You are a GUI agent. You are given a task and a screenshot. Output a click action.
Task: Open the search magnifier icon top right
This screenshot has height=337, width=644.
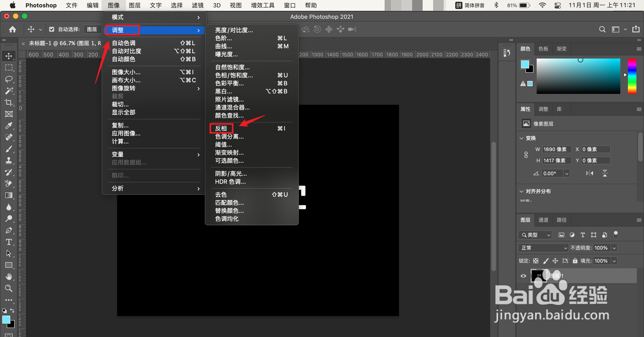(x=602, y=29)
